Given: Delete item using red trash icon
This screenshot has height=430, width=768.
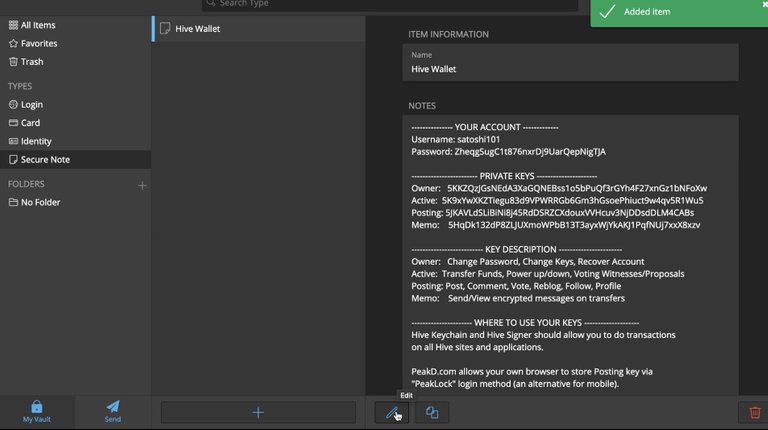Looking at the screenshot, I should pyautogui.click(x=755, y=412).
